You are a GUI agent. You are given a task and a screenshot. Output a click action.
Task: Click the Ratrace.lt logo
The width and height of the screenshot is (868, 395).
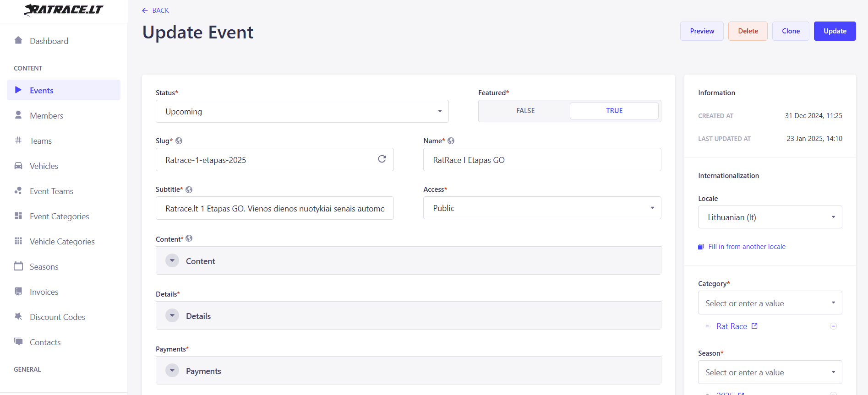point(64,10)
